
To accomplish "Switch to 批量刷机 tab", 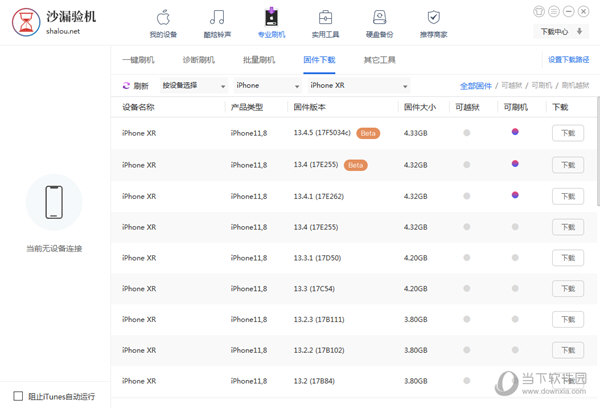I will tap(258, 60).
